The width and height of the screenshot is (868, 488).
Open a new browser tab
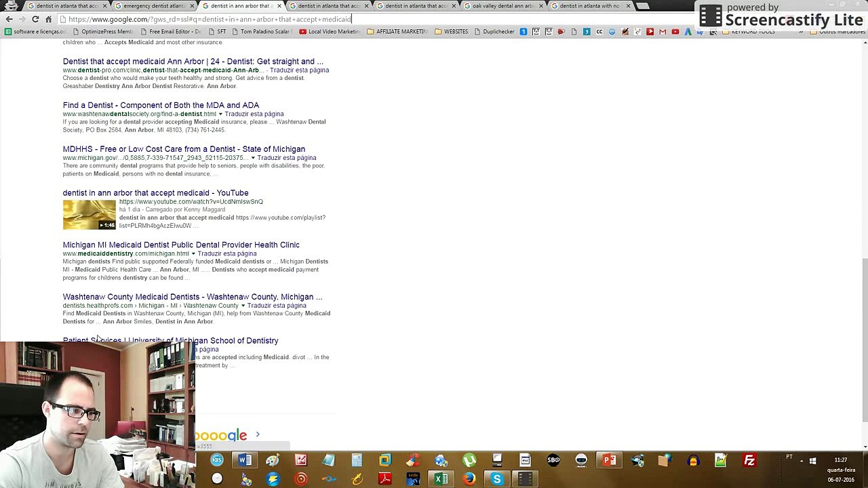click(643, 6)
